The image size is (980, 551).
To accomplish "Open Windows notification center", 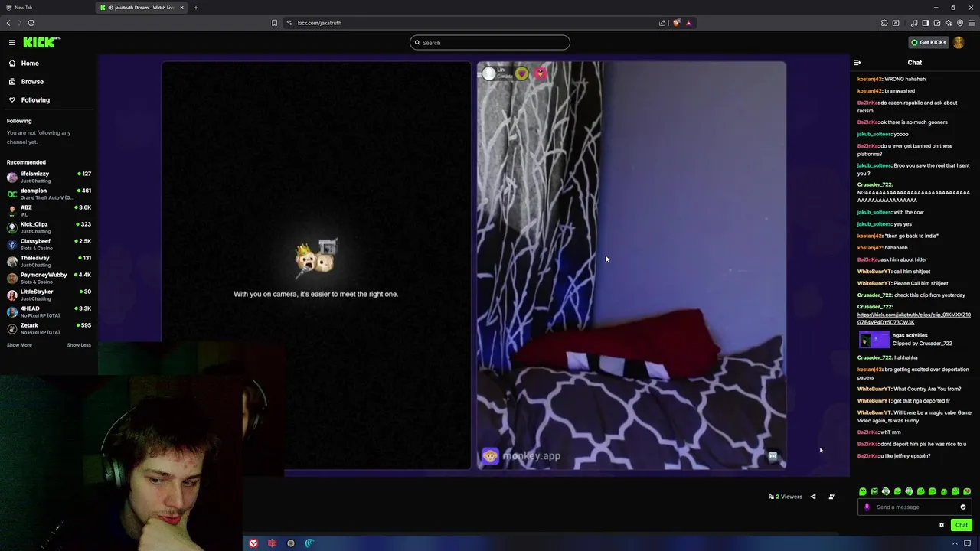I will (x=967, y=543).
